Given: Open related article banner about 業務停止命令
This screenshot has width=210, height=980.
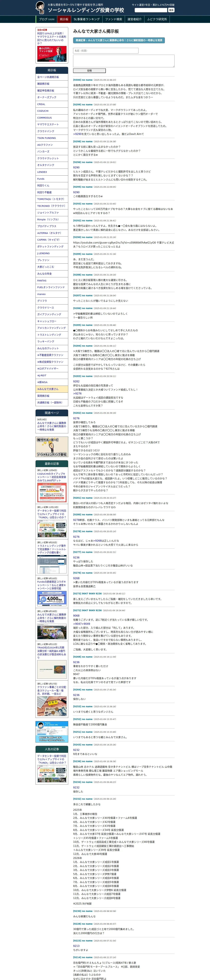Looking at the screenshot, I should [119, 40].
